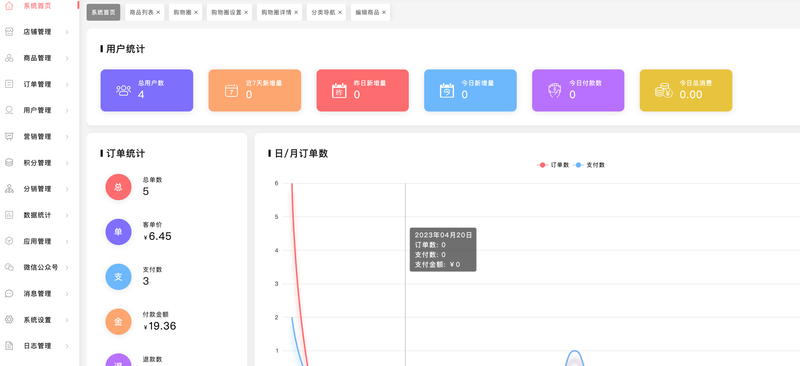Image resolution: width=800 pixels, height=366 pixels.
Task: Open 系统首页 in the sidebar
Action: click(x=37, y=6)
